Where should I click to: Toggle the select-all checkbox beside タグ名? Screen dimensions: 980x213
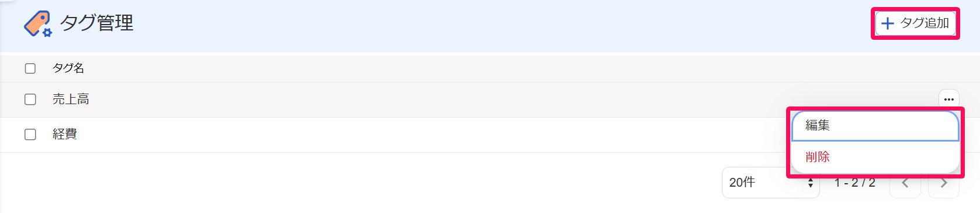(30, 68)
